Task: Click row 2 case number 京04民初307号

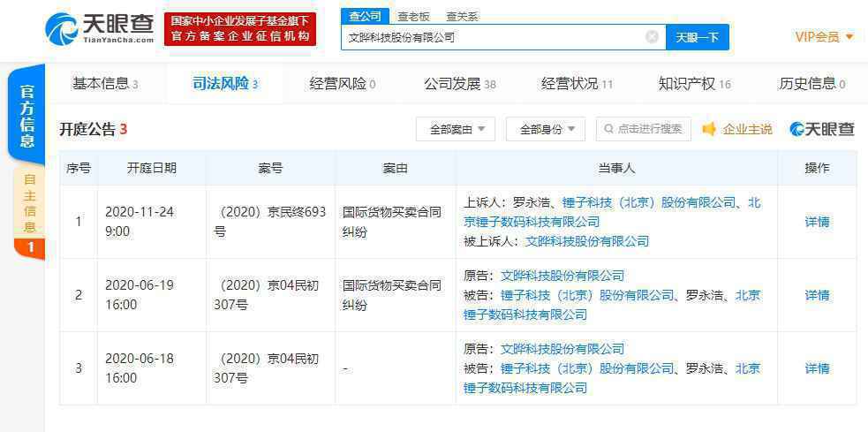Action: pyautogui.click(x=267, y=295)
